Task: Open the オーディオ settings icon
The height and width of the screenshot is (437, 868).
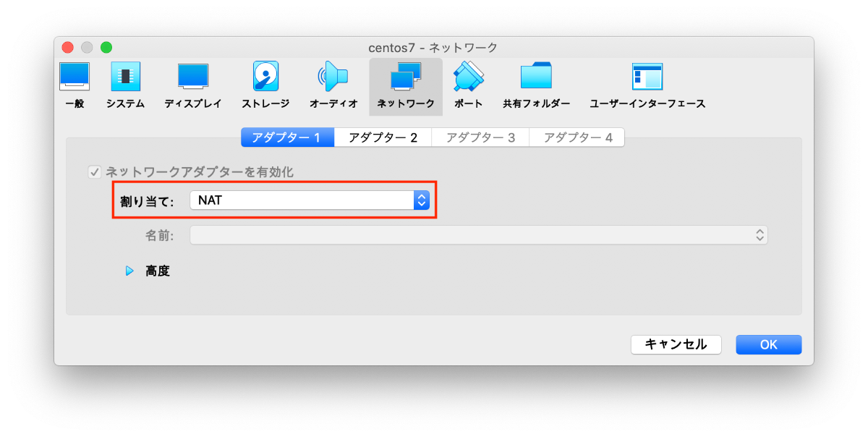Action: [x=333, y=85]
